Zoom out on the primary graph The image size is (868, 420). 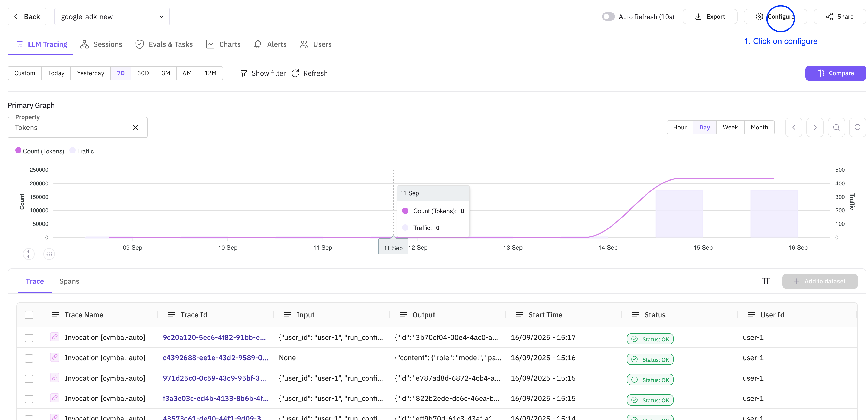point(858,127)
